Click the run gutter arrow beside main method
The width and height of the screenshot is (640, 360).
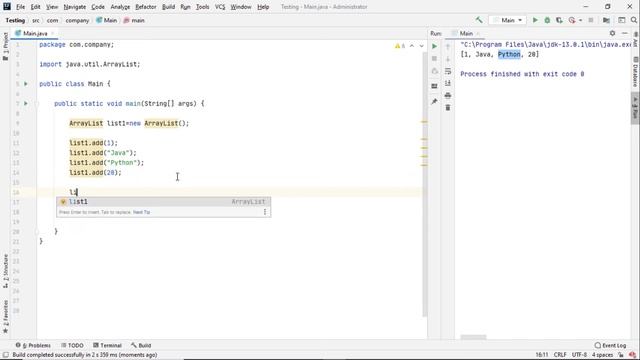[x=26, y=103]
